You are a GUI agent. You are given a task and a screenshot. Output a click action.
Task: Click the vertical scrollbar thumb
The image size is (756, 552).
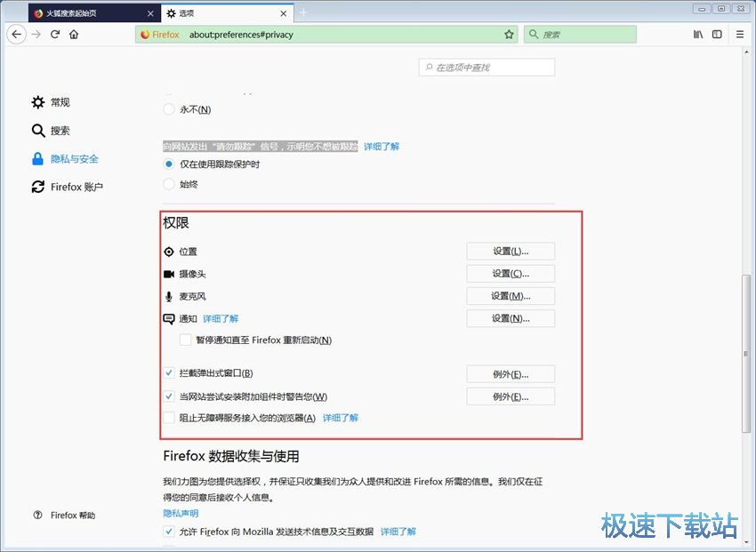coord(746,353)
